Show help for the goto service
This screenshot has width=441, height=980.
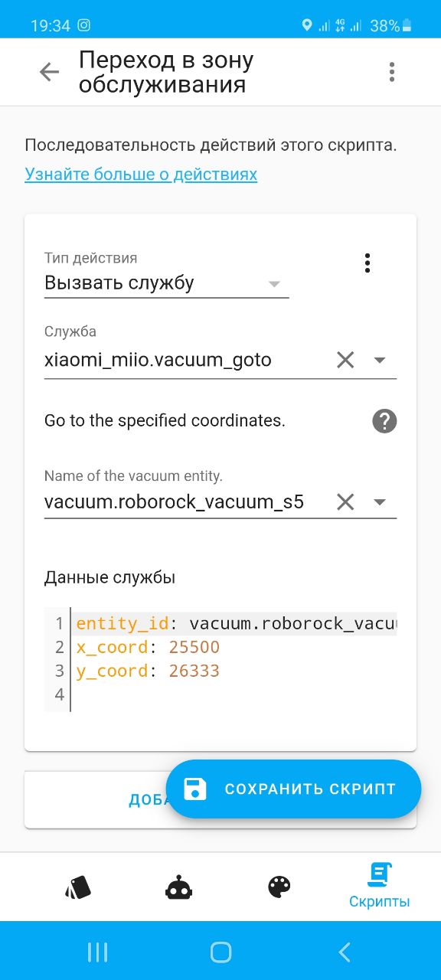click(384, 420)
